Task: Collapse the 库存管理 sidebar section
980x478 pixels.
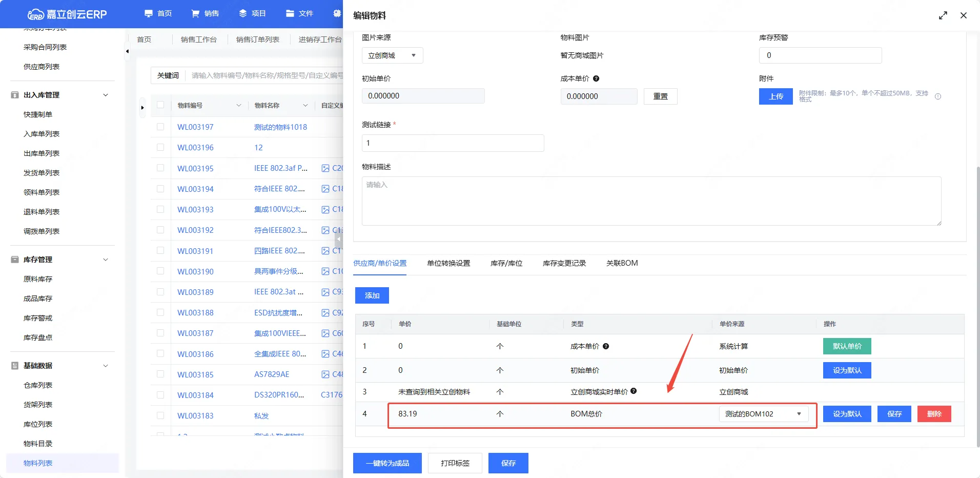Action: tap(106, 260)
